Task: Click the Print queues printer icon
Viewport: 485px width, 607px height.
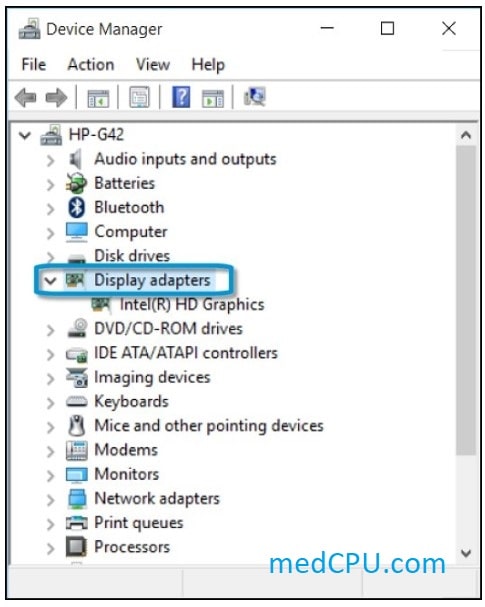Action: click(x=77, y=523)
